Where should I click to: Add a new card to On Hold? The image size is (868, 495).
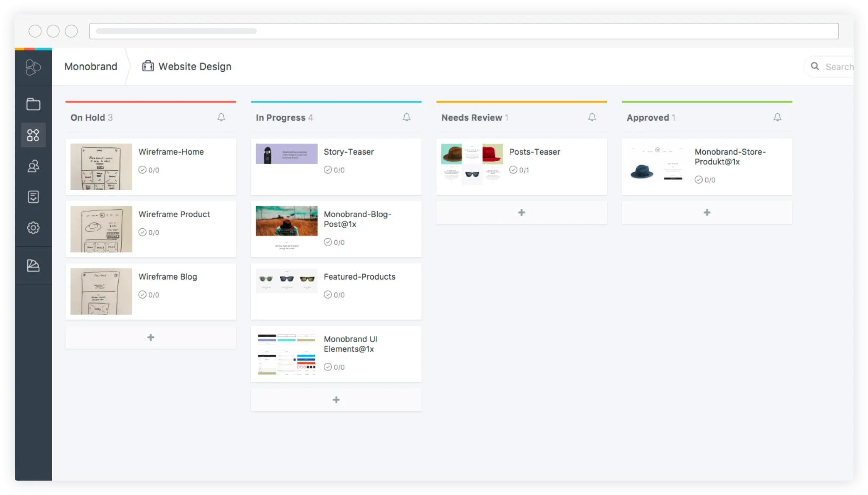pyautogui.click(x=150, y=337)
